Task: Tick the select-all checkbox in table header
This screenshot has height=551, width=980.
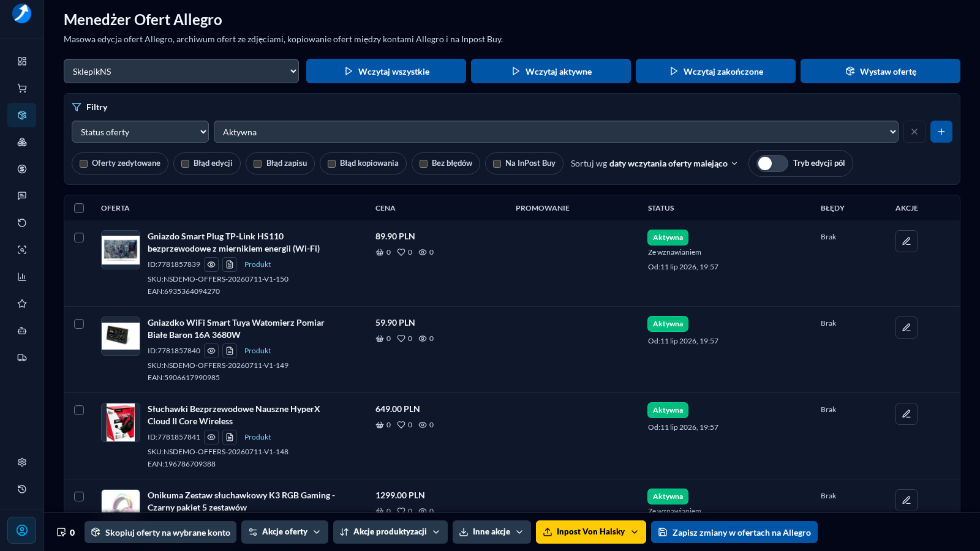Action: [x=79, y=208]
